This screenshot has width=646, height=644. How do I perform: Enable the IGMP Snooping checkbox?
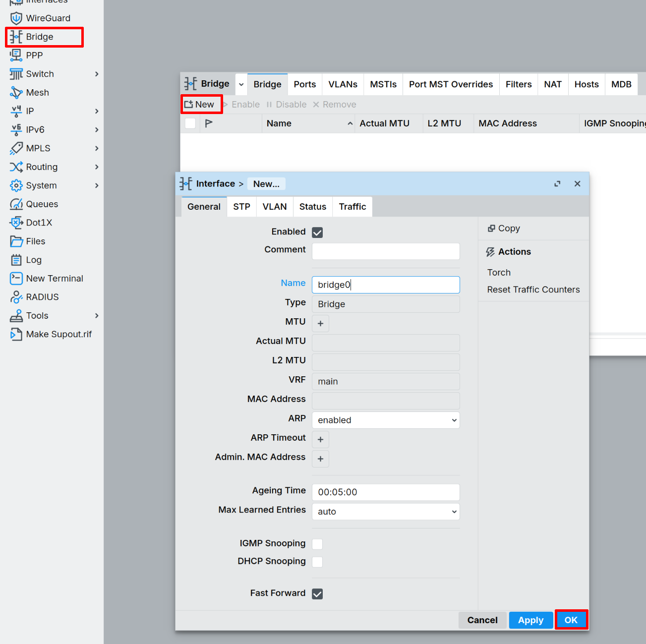(x=317, y=544)
